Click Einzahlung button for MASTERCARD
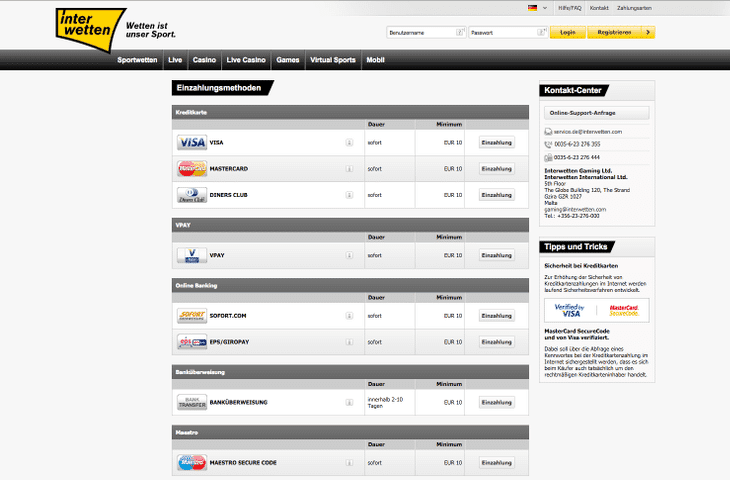 497,169
